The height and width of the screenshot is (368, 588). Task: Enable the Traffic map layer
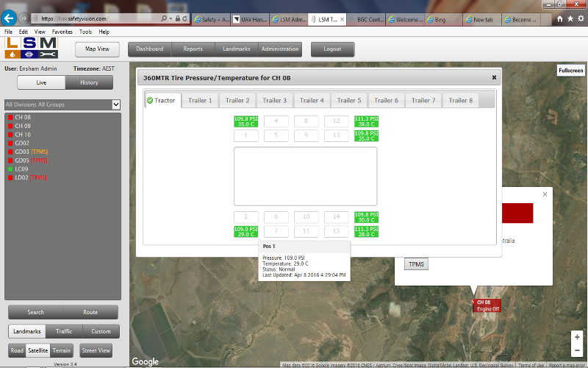(64, 332)
